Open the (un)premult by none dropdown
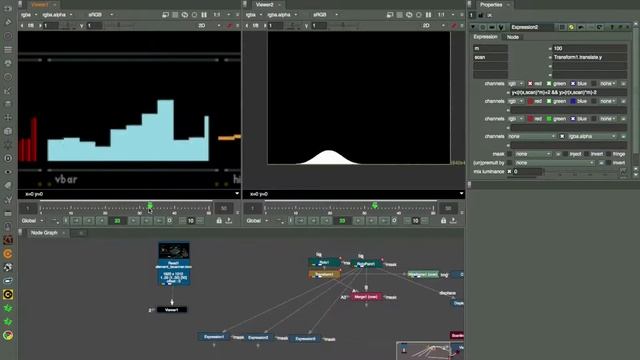This screenshot has height=360, width=640. point(555,163)
